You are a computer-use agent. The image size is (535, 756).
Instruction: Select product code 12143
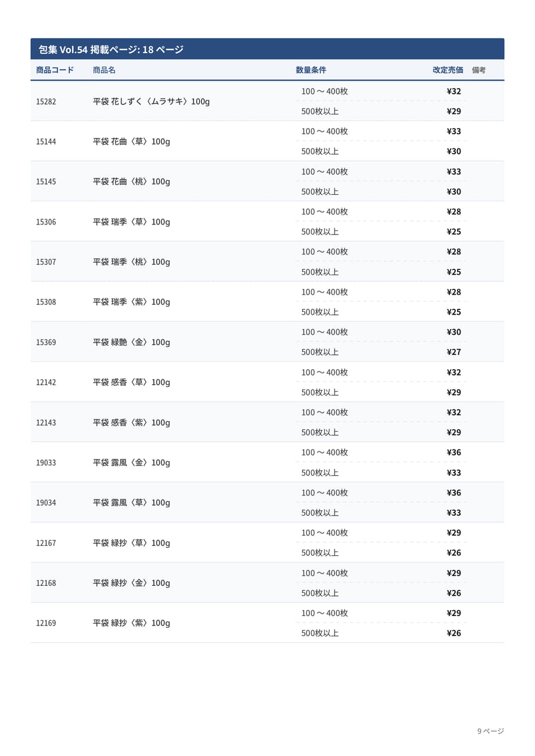coord(46,423)
